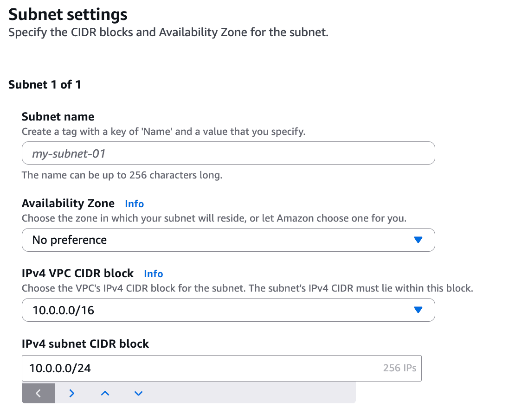Open the Info link next to IPv4 VPC CIDR block
Image resolution: width=515 pixels, height=420 pixels.
click(x=154, y=274)
